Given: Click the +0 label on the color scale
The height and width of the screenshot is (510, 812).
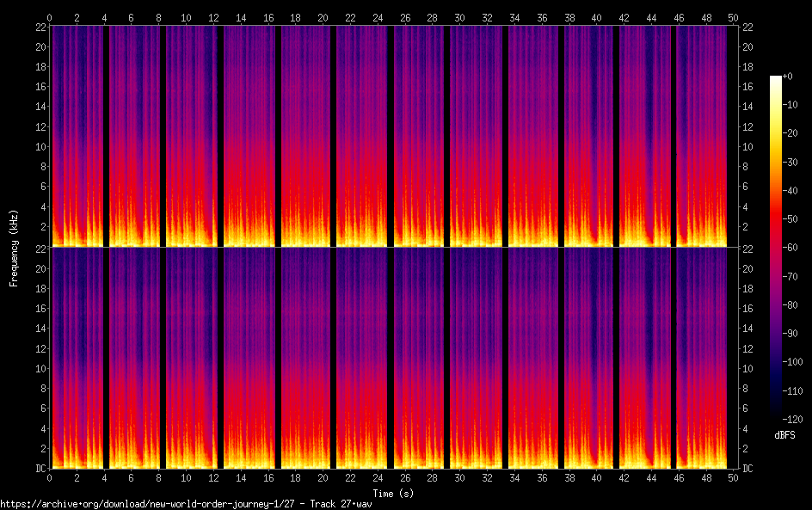Looking at the screenshot, I should (x=788, y=77).
